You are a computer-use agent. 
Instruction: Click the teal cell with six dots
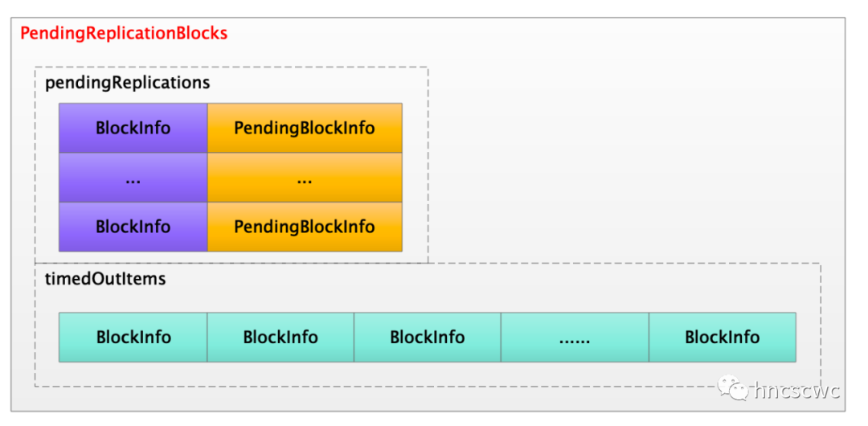(575, 338)
